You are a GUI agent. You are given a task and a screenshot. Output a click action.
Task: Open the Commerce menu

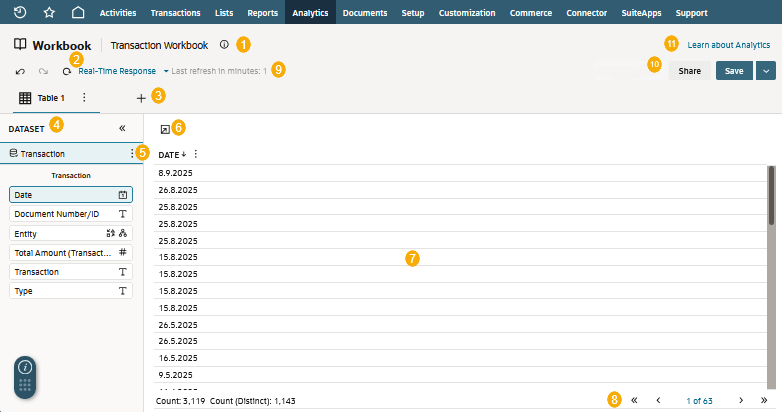click(531, 13)
